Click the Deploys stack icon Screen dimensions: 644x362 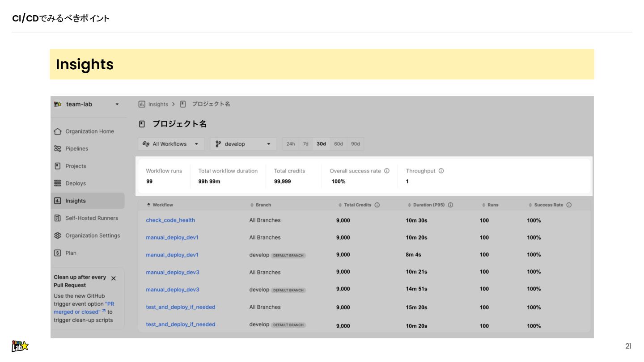coord(57,183)
